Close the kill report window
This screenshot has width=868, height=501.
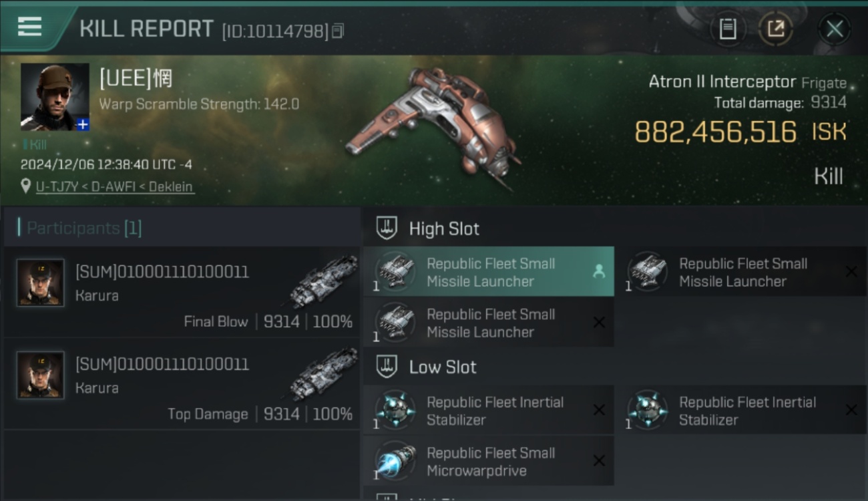pyautogui.click(x=835, y=29)
